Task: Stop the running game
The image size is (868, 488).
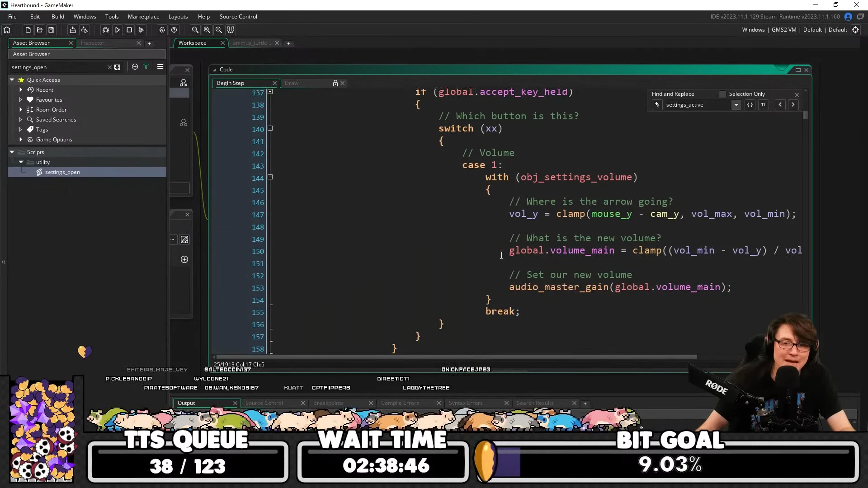Action: 129,30
